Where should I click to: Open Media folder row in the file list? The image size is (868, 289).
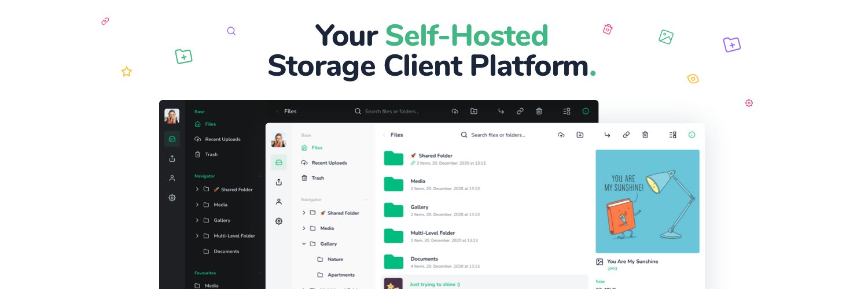click(x=485, y=184)
